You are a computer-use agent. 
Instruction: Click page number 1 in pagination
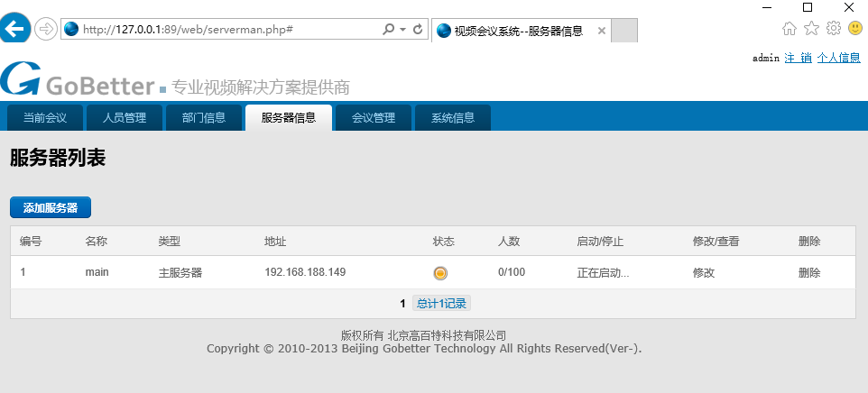click(x=403, y=304)
